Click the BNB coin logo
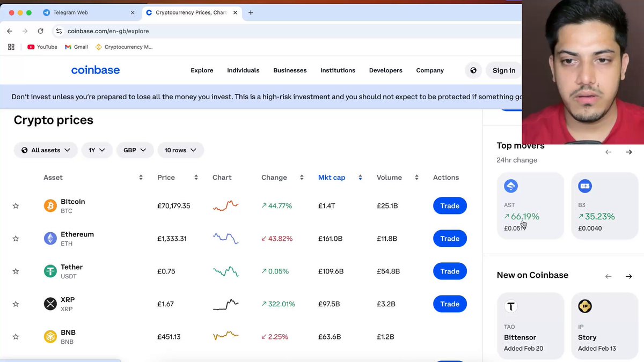 (50, 337)
